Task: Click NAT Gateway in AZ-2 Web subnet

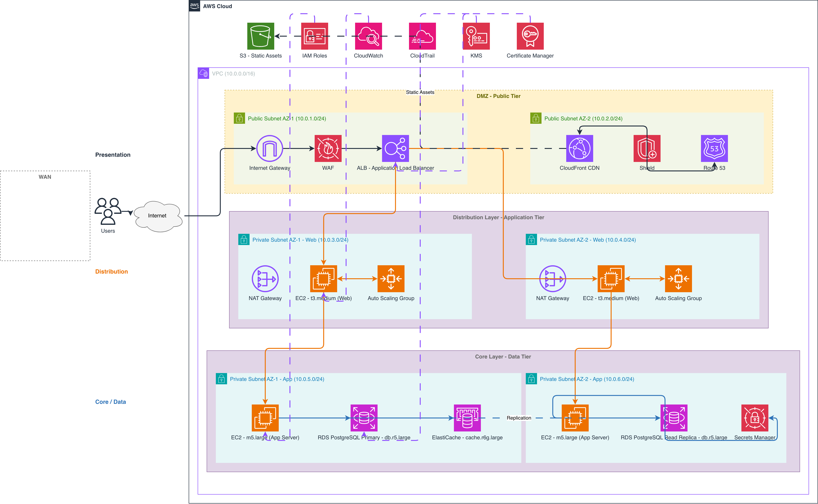Action: [x=553, y=279]
